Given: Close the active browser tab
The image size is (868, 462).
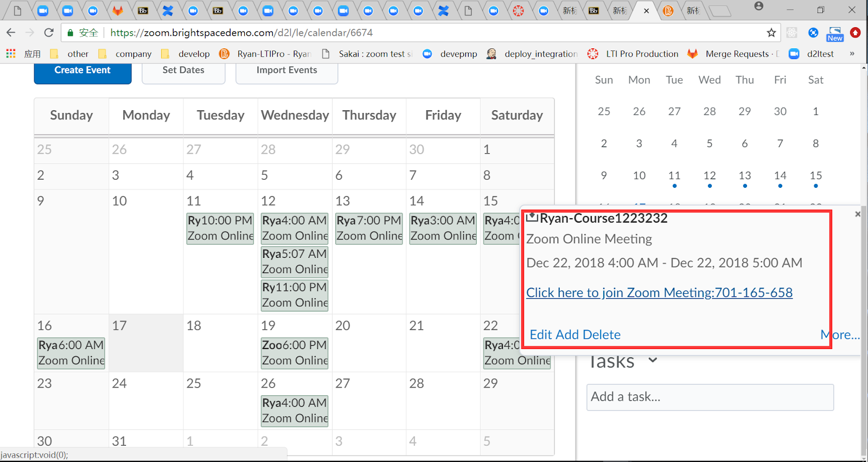Looking at the screenshot, I should pos(646,10).
